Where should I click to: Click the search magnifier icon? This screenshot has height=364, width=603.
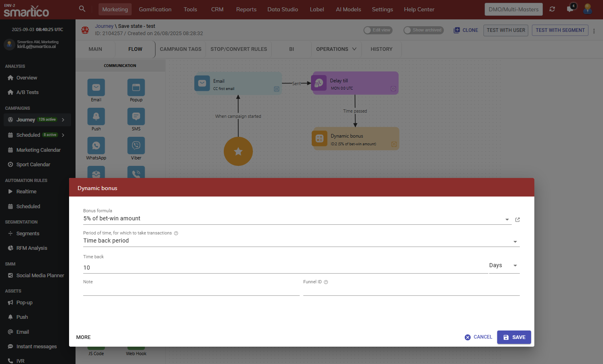[82, 9]
